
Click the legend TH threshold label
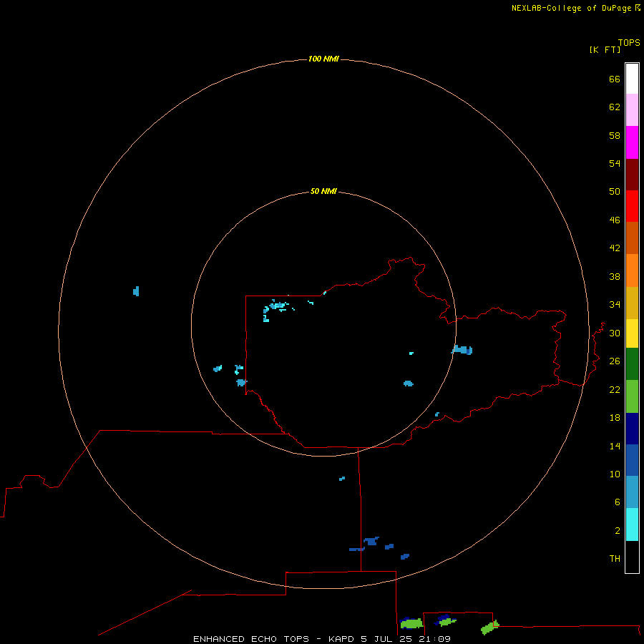[x=615, y=558]
